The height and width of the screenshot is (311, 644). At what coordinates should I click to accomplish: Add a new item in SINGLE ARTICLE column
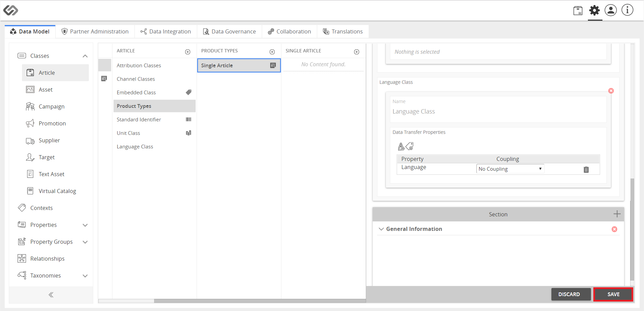tap(357, 52)
